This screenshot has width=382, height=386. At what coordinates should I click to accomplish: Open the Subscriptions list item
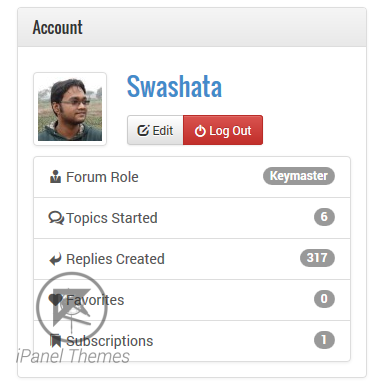click(x=192, y=341)
